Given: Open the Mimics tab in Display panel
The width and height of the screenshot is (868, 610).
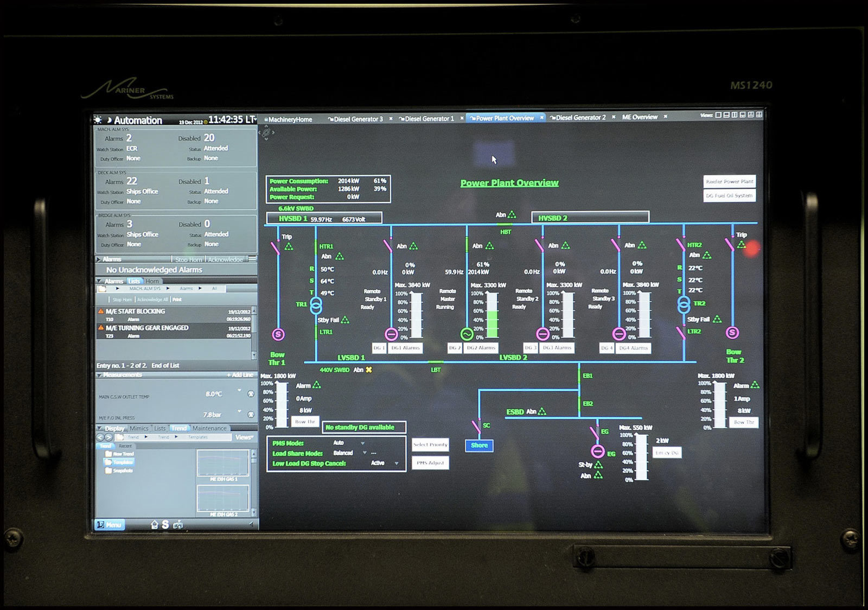Looking at the screenshot, I should (x=139, y=428).
